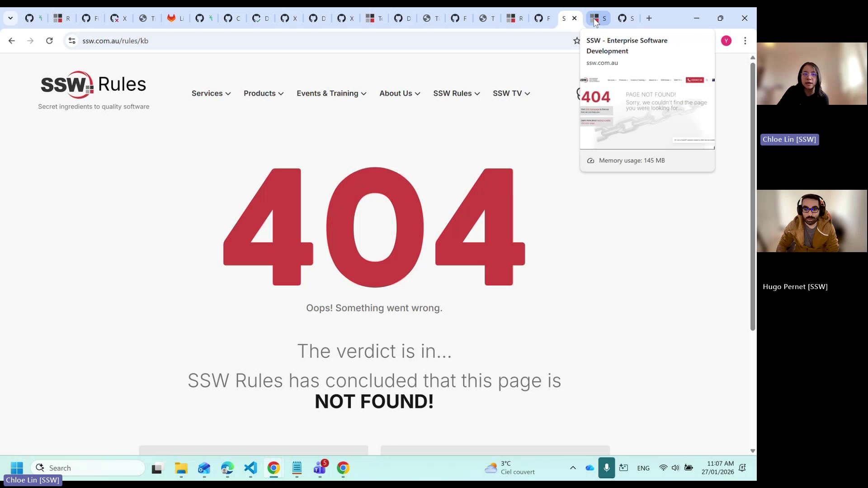Open Microsoft Edge from the taskbar

click(x=227, y=468)
